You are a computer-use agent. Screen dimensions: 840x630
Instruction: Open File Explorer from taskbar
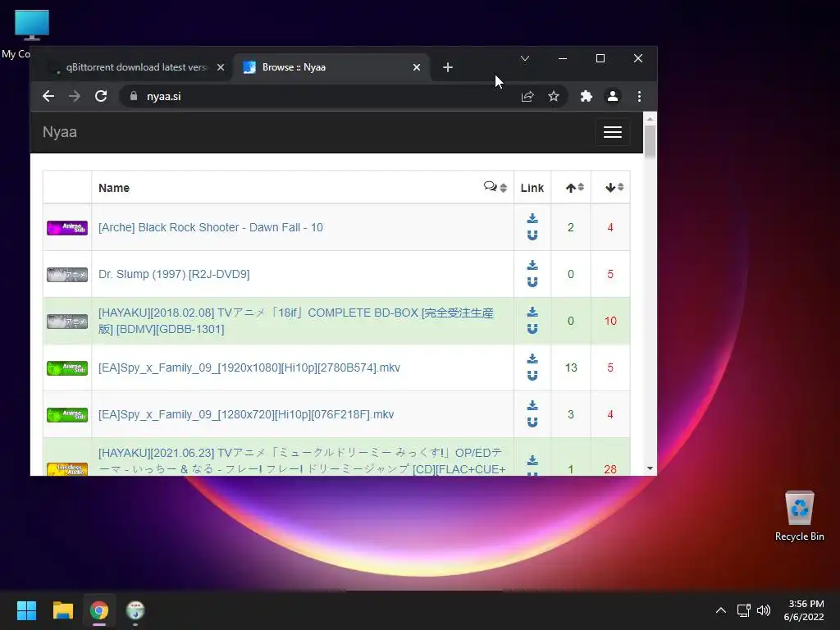pyautogui.click(x=62, y=610)
